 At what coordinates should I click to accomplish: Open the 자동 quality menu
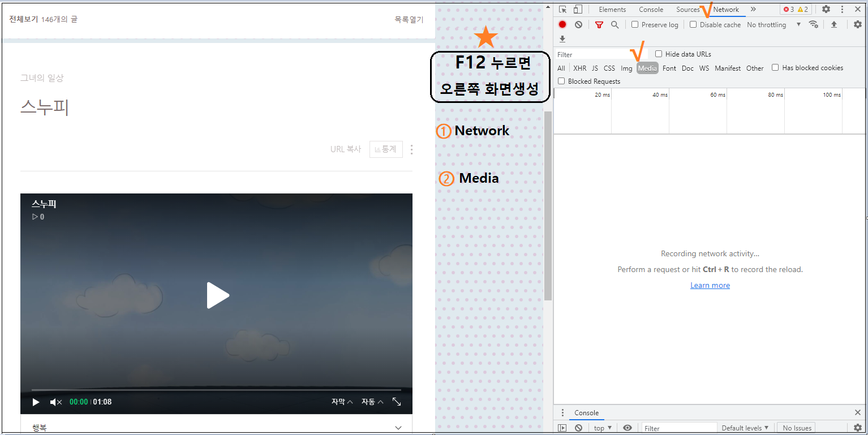click(x=372, y=402)
